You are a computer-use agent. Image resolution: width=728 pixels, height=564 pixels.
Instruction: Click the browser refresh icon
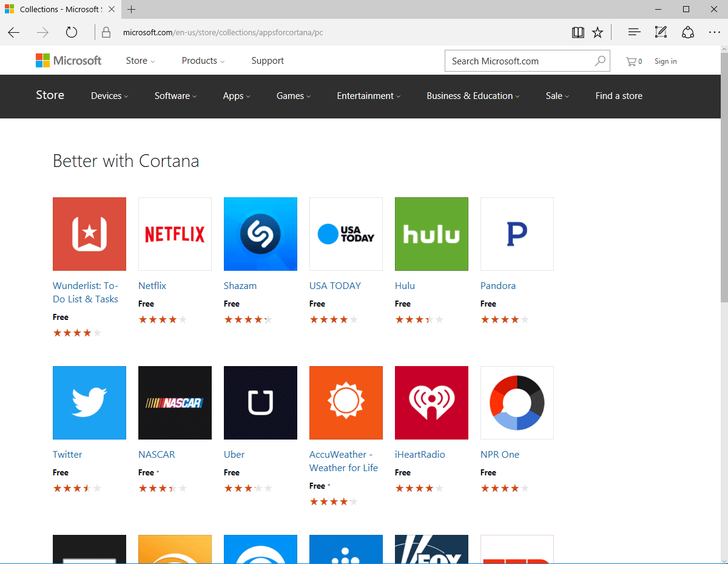(72, 33)
